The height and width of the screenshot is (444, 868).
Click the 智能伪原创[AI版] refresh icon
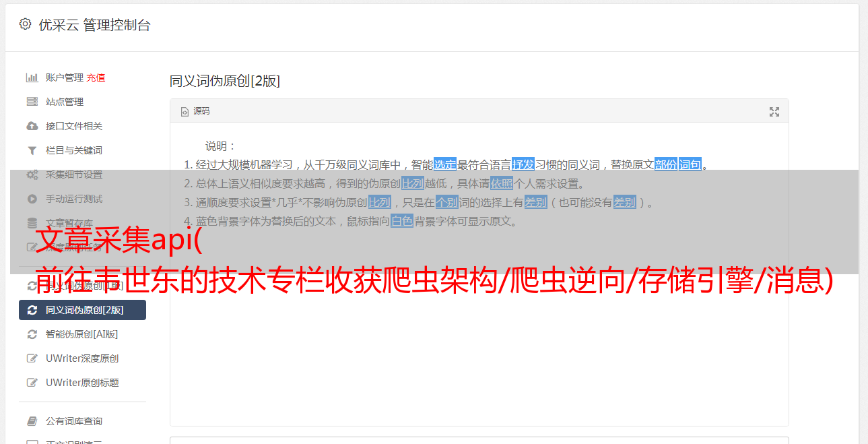pyautogui.click(x=32, y=334)
